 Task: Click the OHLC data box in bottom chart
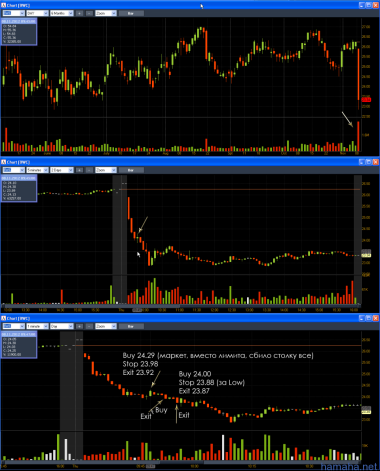pos(19,345)
